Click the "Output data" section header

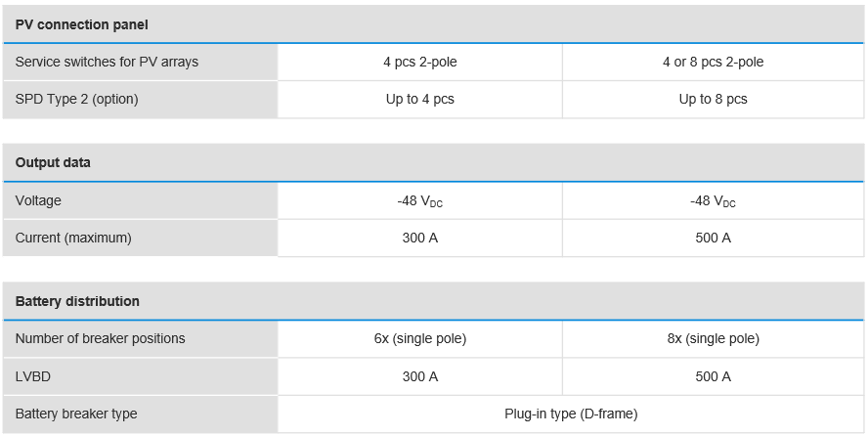tap(53, 163)
